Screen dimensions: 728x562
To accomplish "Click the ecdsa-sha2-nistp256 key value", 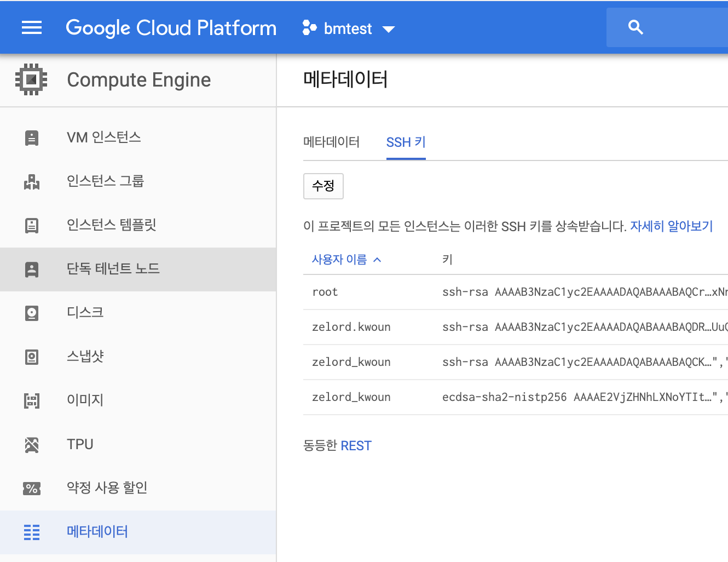I will (x=585, y=397).
